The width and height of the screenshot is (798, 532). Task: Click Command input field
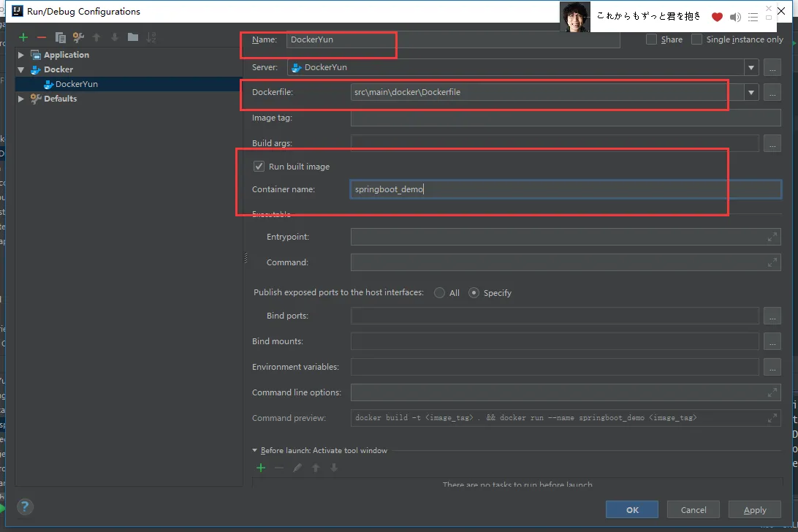pos(566,262)
